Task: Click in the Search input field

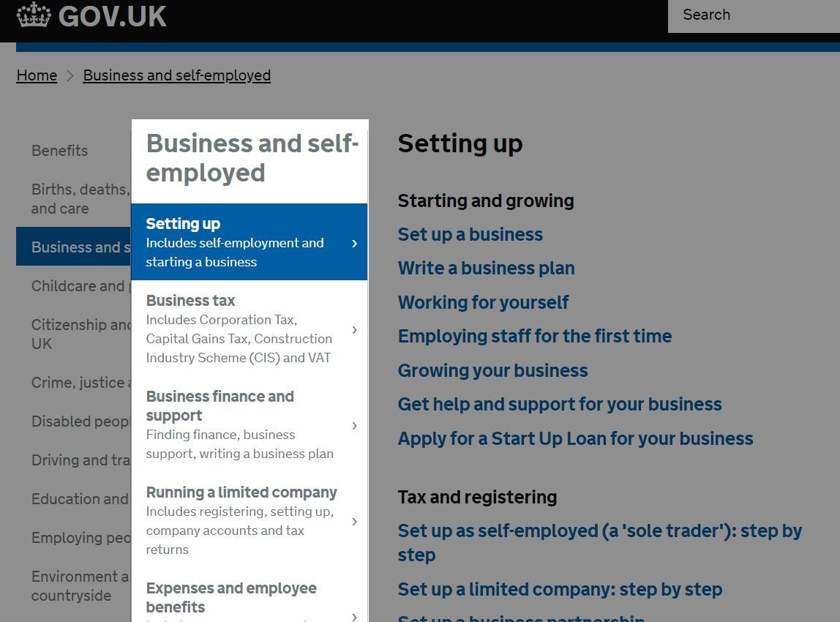Action: click(x=754, y=15)
